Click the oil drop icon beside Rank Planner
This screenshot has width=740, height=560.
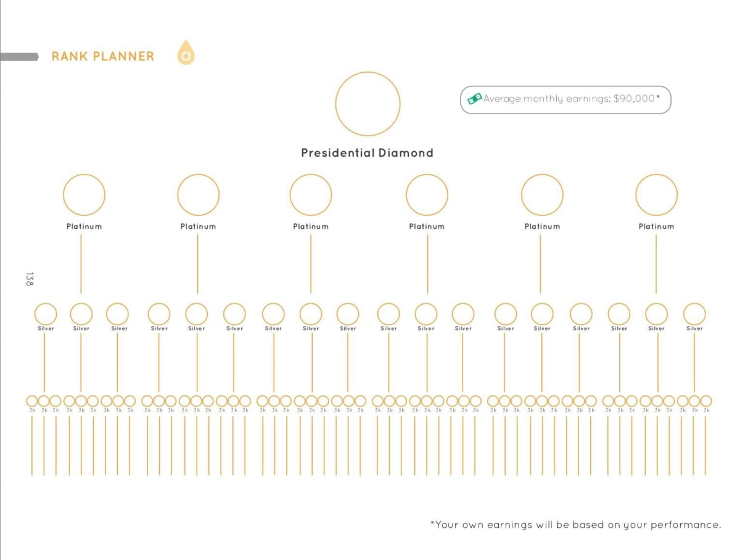[186, 53]
